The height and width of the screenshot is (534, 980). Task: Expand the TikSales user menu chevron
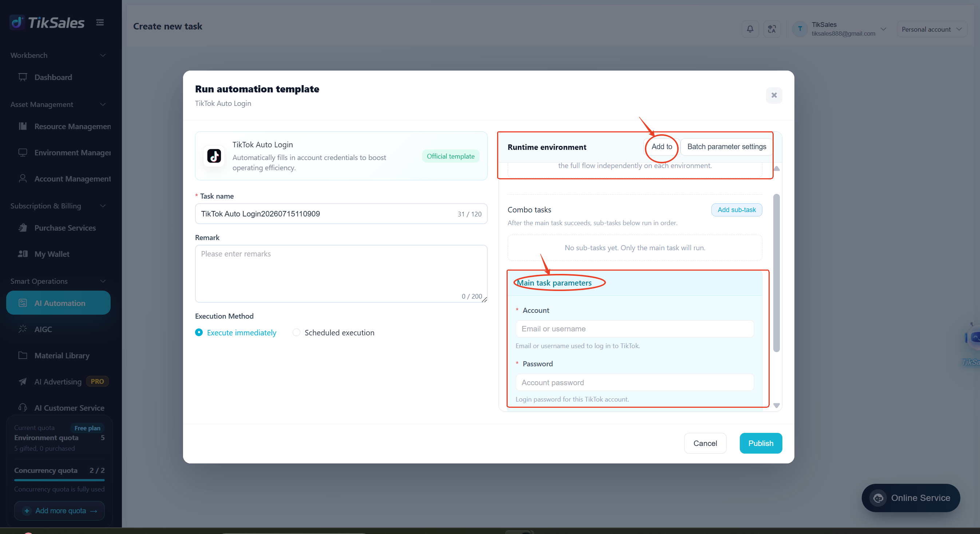pos(883,29)
